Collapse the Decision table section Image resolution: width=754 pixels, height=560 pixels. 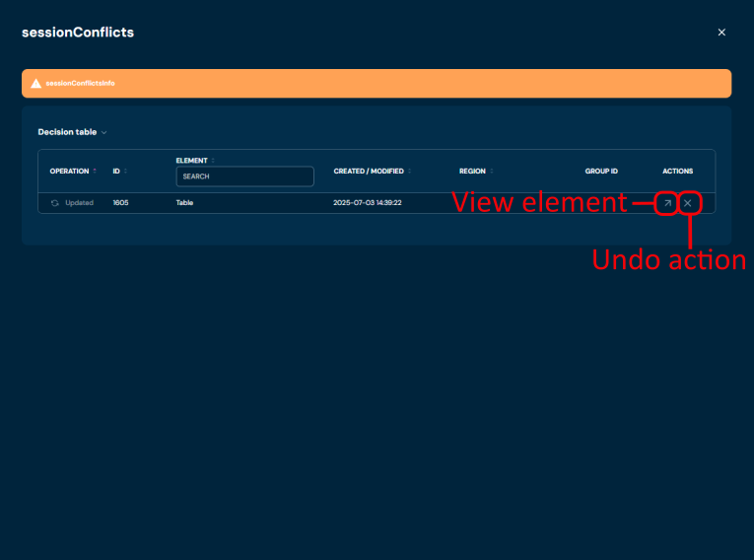click(x=67, y=132)
